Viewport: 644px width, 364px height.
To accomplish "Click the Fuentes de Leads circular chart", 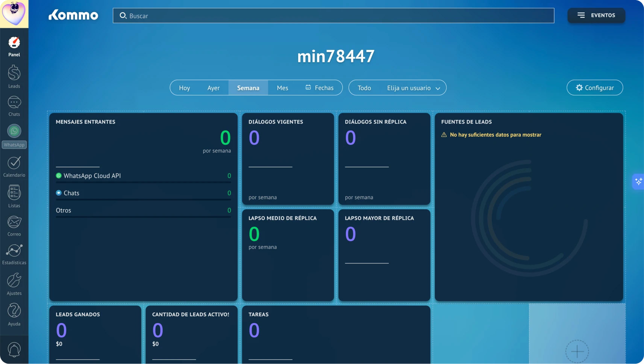I will click(x=529, y=218).
